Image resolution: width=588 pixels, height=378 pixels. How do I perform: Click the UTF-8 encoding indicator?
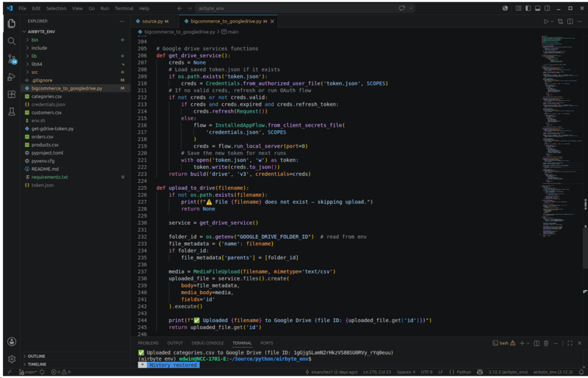pos(427,372)
